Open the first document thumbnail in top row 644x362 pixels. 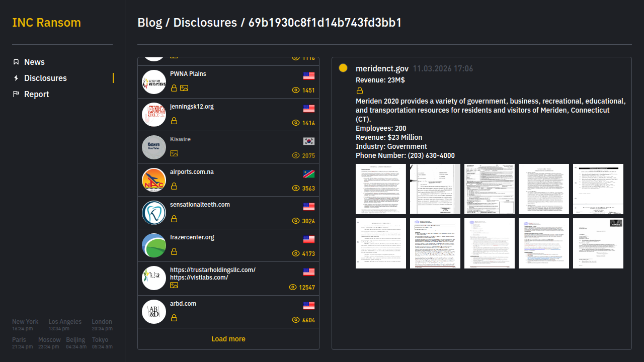381,189
